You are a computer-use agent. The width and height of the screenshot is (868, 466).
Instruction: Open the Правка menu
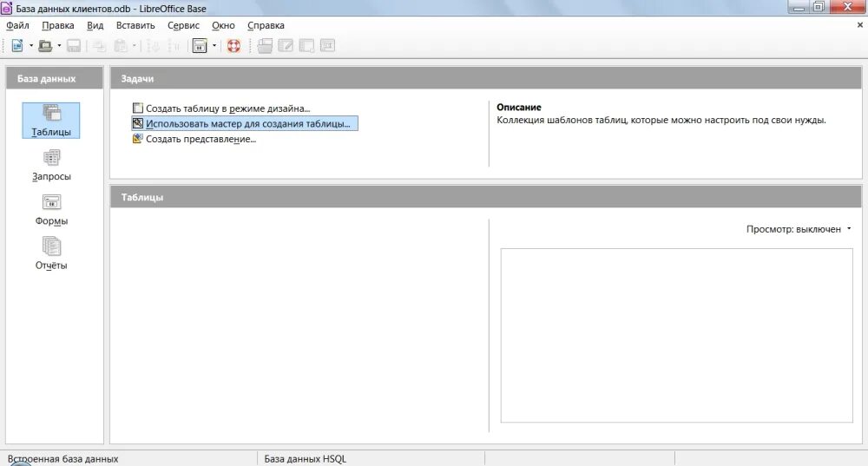pos(57,25)
